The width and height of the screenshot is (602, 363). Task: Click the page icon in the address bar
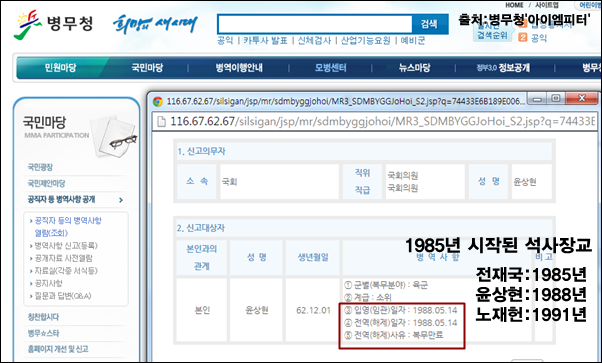tap(162, 121)
